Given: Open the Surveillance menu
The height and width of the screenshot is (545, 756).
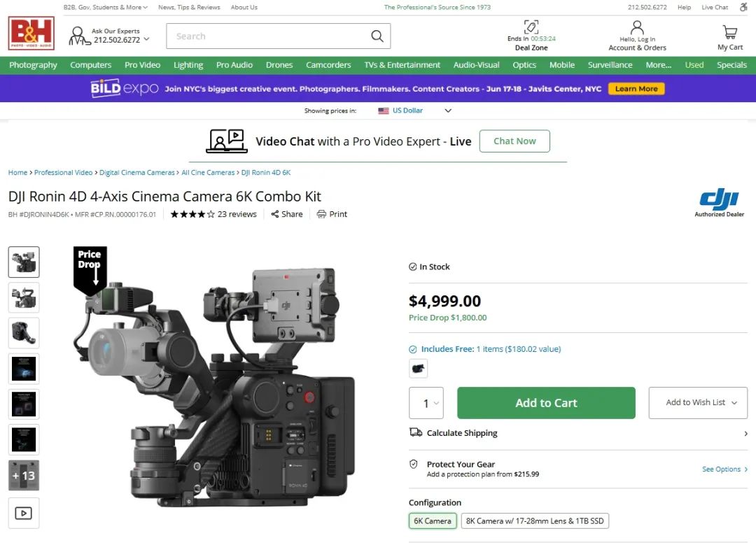Looking at the screenshot, I should tap(610, 65).
